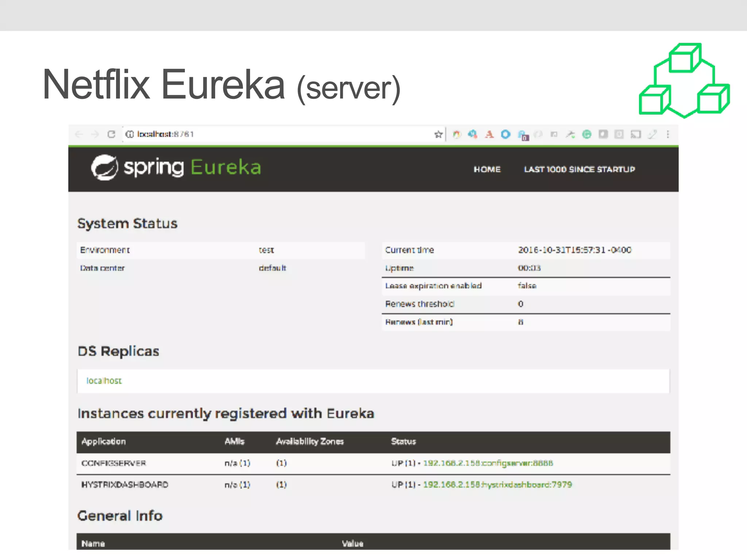The image size is (747, 560).
Task: Click the Value column header in General Info
Action: (x=353, y=544)
